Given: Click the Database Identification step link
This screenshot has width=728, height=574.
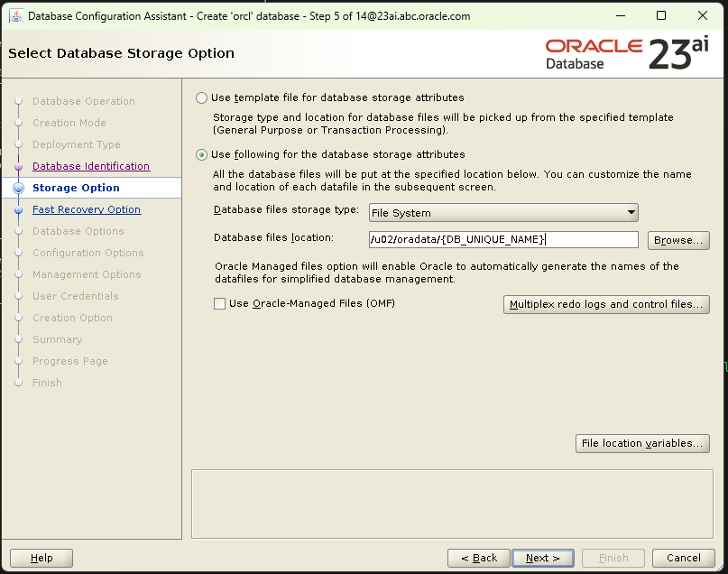Looking at the screenshot, I should point(90,166).
